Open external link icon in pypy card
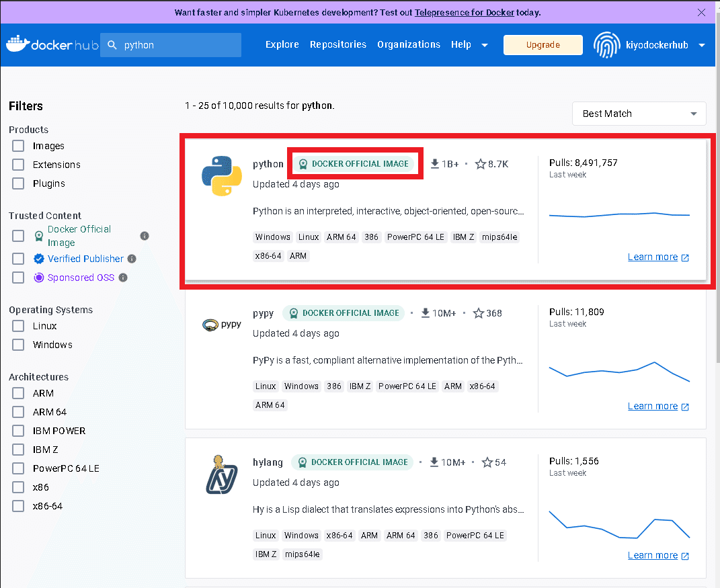Viewport: 720px width, 588px height. 685,407
